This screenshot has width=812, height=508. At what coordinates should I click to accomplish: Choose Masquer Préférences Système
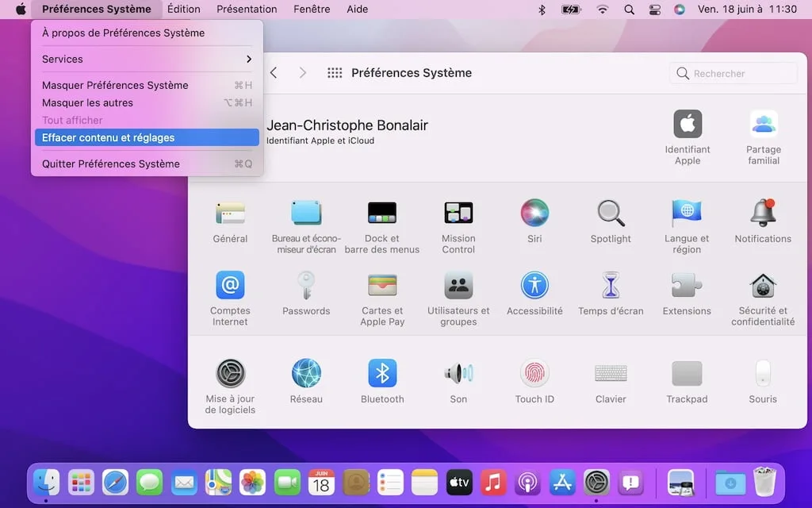(147, 85)
